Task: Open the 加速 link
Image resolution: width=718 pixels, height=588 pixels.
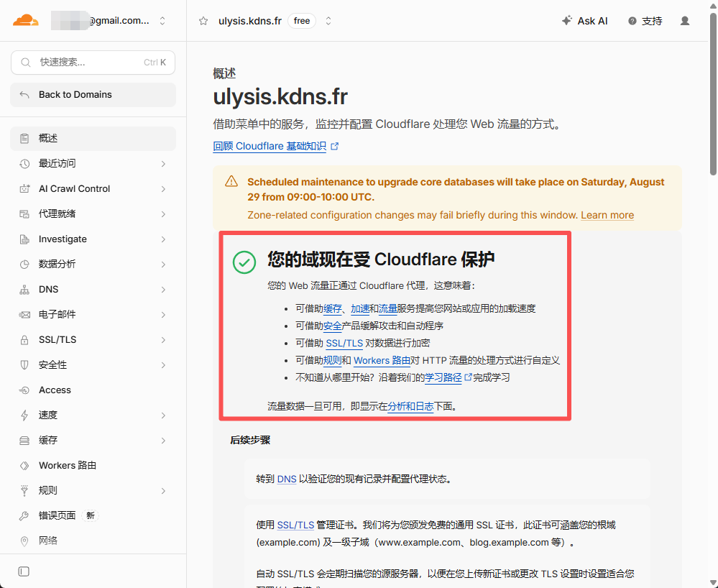Action: click(360, 308)
